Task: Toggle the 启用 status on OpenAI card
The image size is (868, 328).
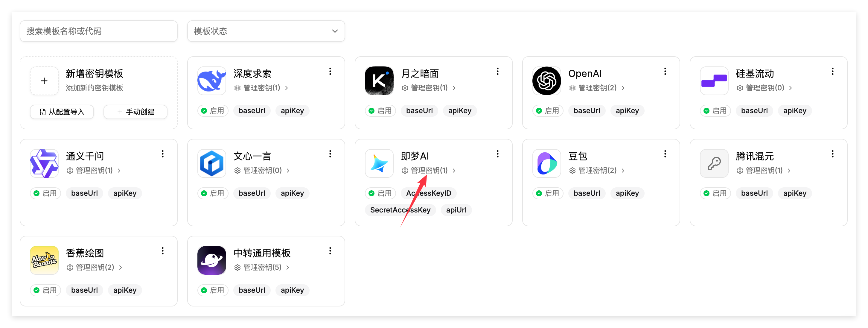Action: (548, 110)
